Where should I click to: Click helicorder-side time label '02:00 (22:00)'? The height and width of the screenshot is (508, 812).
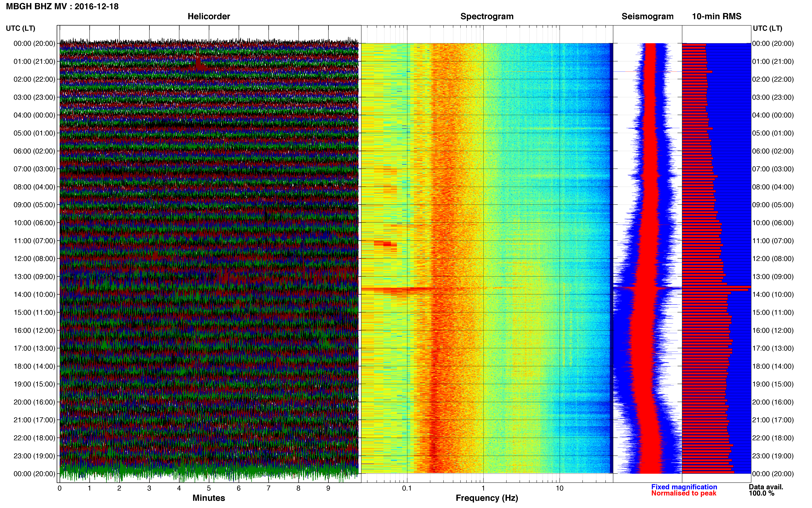[34, 79]
